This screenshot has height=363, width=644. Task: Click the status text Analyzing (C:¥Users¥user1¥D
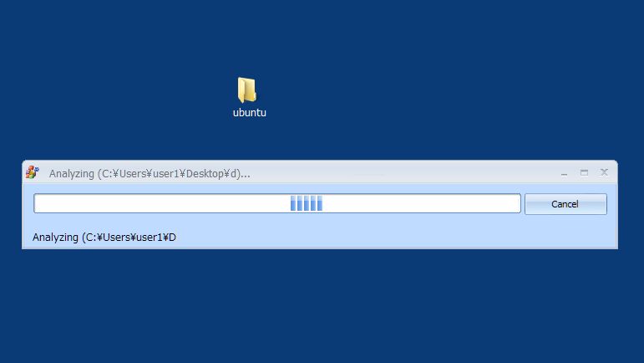(104, 238)
